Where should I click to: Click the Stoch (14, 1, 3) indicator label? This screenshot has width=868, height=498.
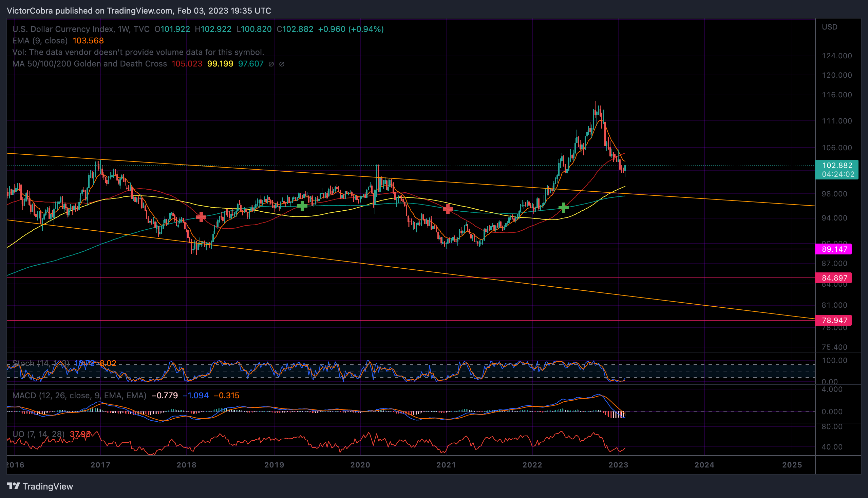[41, 363]
